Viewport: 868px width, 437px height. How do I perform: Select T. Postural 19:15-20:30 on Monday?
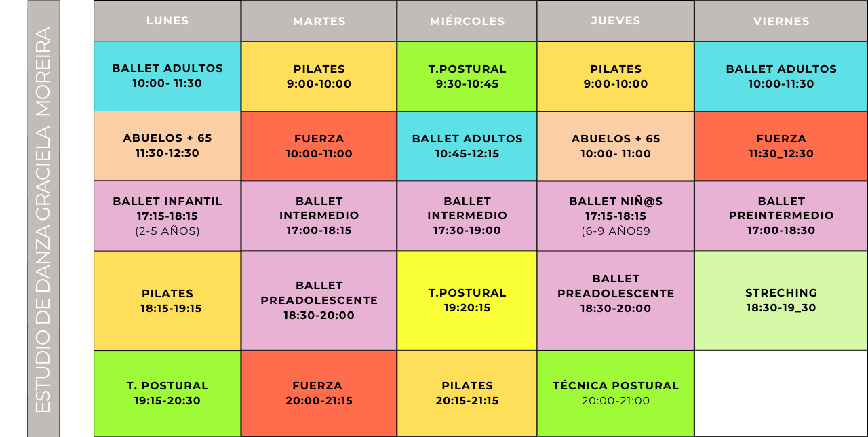pos(167,394)
